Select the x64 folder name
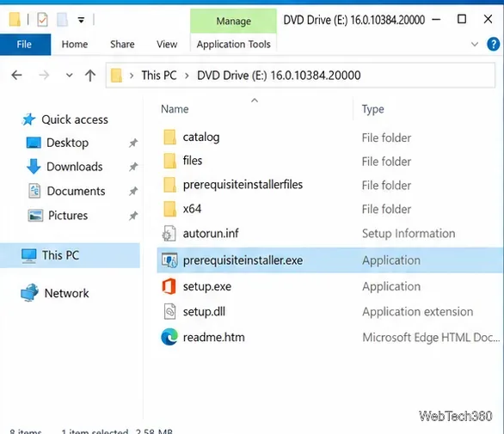The image size is (504, 434). coord(192,209)
